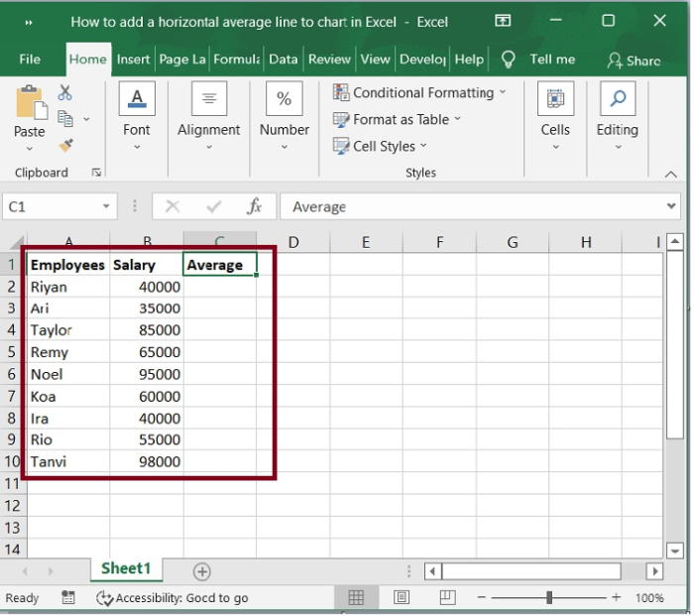Click the Paste clipboard icon
This screenshot has width=694, height=616.
click(30, 103)
